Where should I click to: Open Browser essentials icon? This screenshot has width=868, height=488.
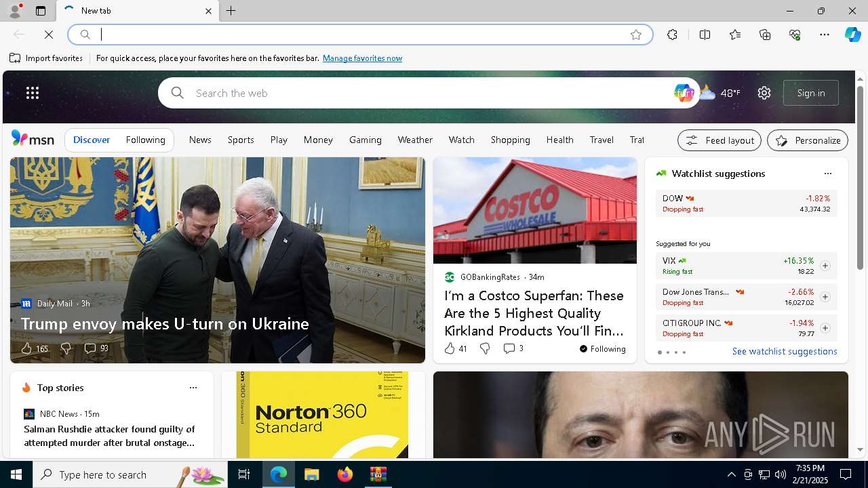pos(795,35)
